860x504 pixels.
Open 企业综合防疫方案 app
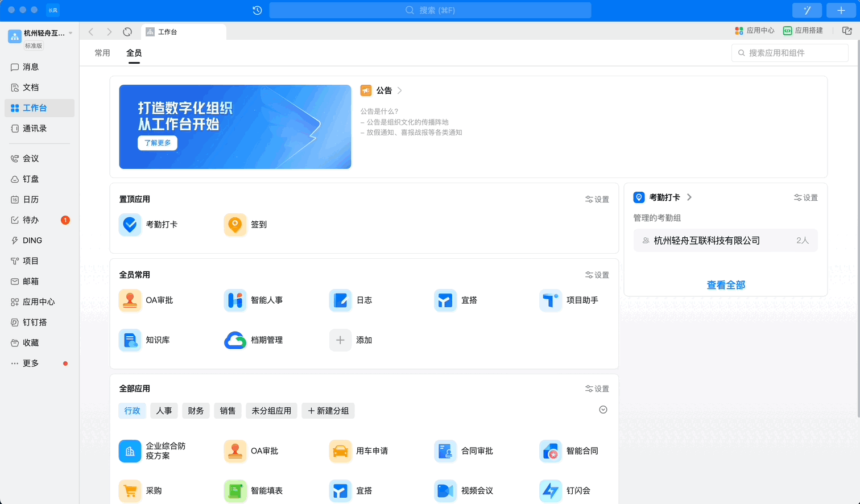tap(130, 451)
